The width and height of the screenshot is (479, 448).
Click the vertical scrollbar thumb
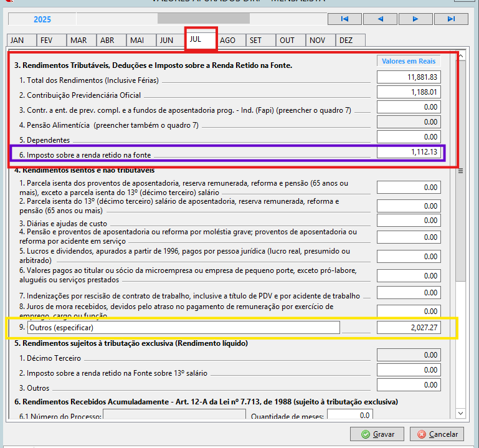461,171
